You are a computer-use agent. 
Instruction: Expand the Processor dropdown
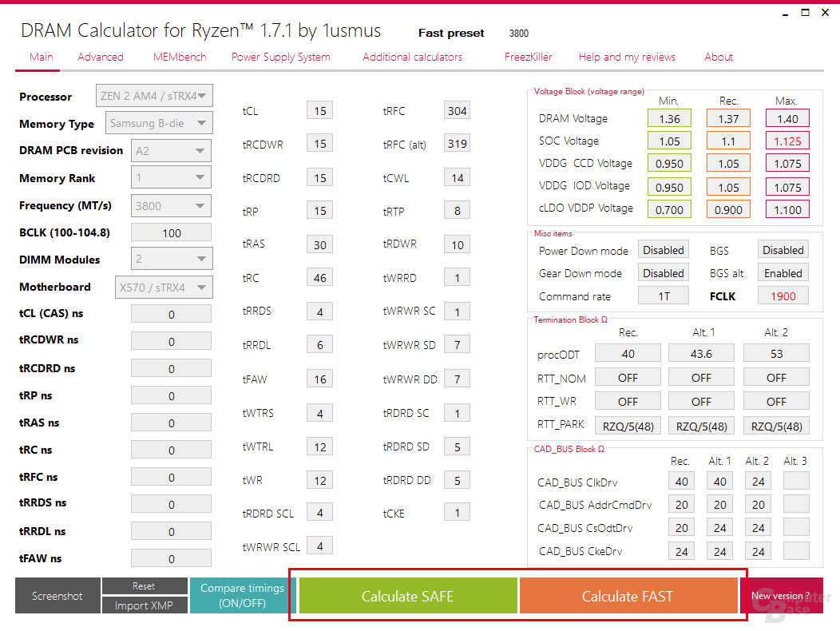tap(154, 96)
